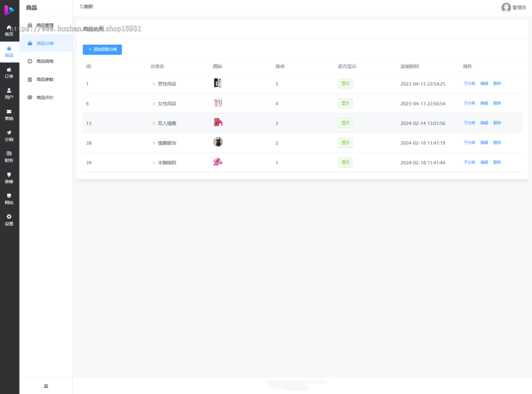
Task: Expand the 丰胸缩阴 category row
Action: pos(154,163)
